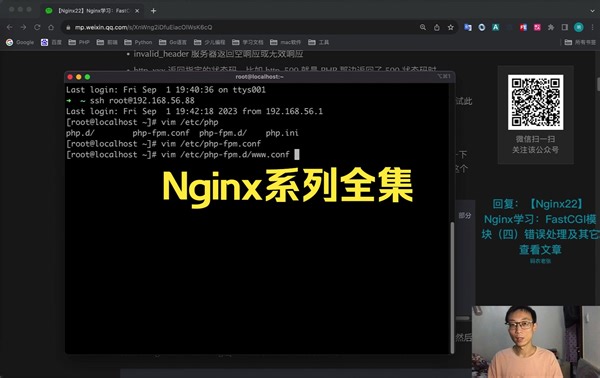
Task: Click the 关注该公众号 caption text
Action: click(x=535, y=150)
